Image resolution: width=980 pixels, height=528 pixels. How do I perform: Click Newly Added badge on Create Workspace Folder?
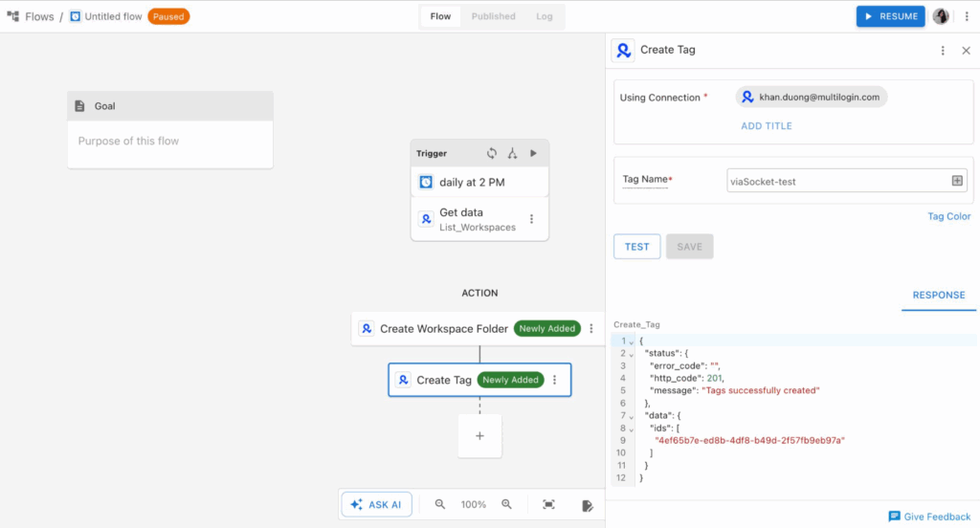point(546,329)
